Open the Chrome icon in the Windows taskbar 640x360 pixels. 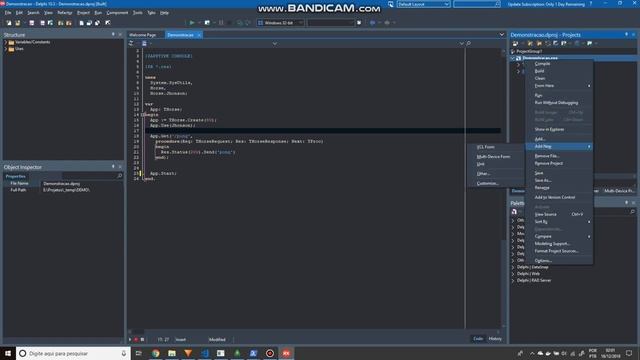coord(156,353)
